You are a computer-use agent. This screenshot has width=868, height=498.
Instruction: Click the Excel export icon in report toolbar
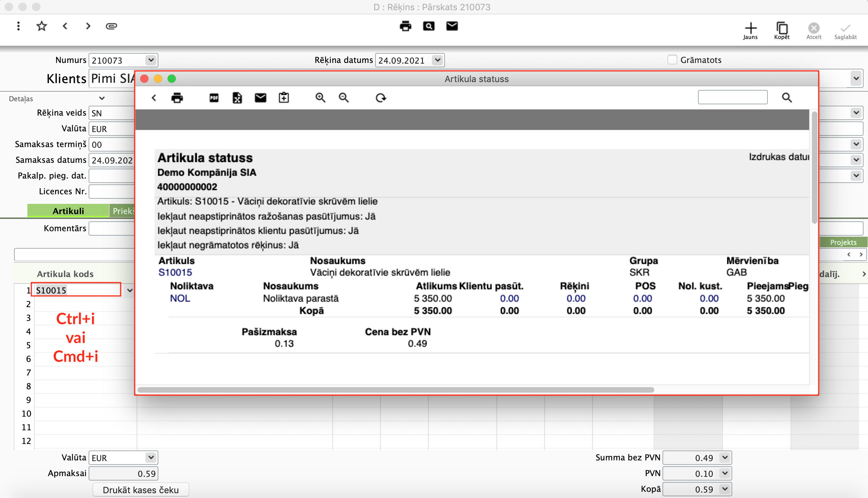pos(237,98)
